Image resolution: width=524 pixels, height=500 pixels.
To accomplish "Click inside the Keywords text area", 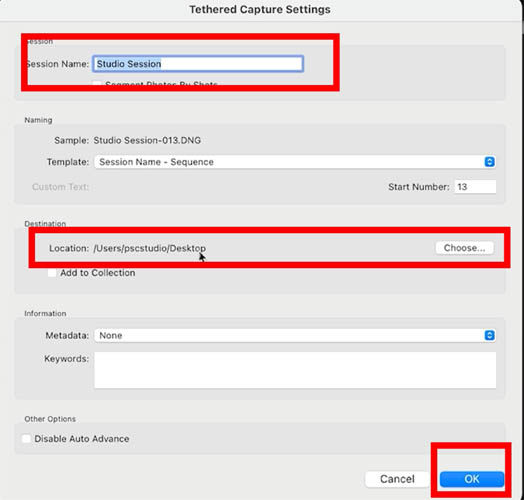I will [x=295, y=370].
